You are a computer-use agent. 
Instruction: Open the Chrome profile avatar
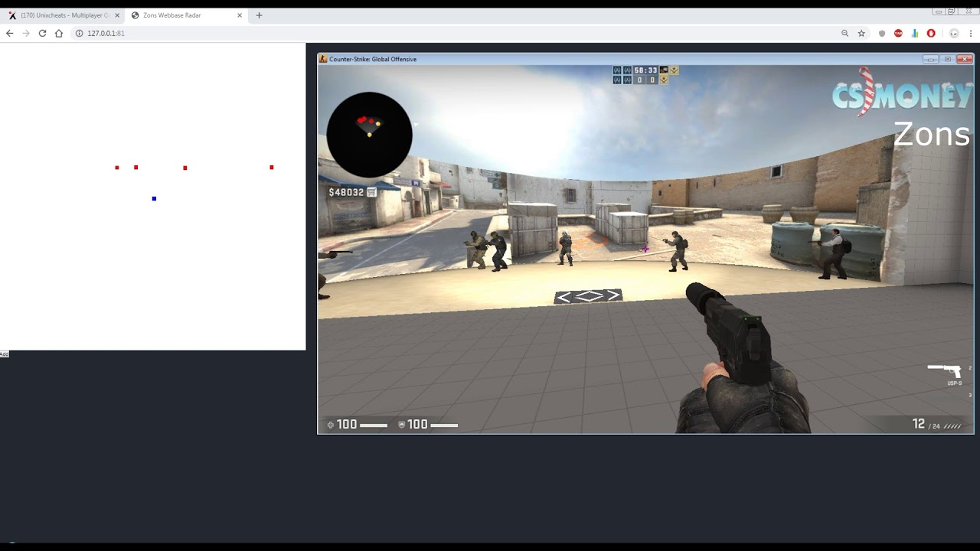(x=954, y=34)
